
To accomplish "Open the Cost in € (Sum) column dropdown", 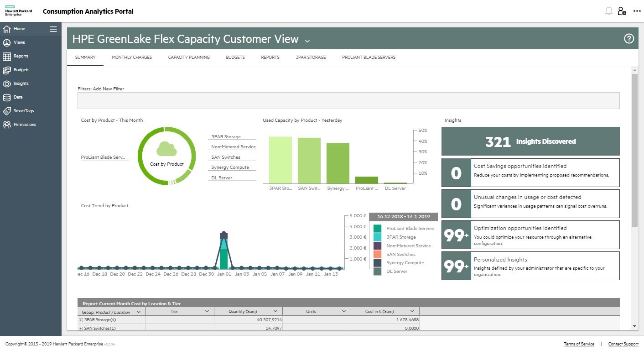I will (x=412, y=311).
